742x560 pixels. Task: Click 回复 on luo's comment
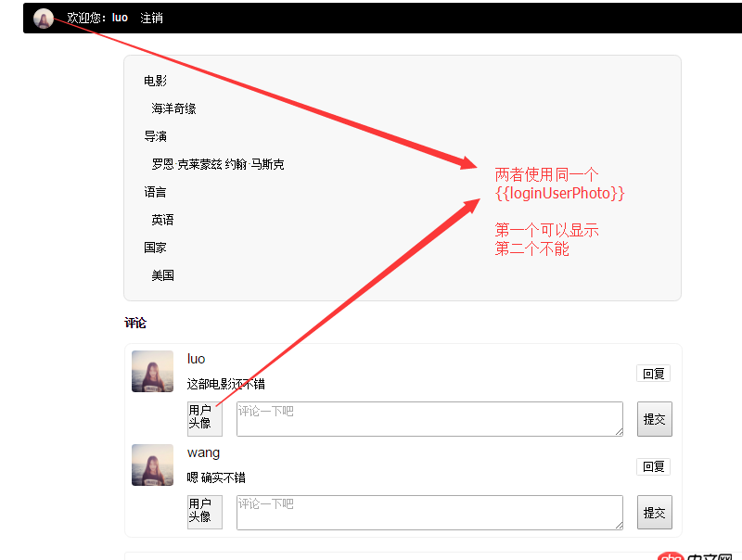[654, 374]
